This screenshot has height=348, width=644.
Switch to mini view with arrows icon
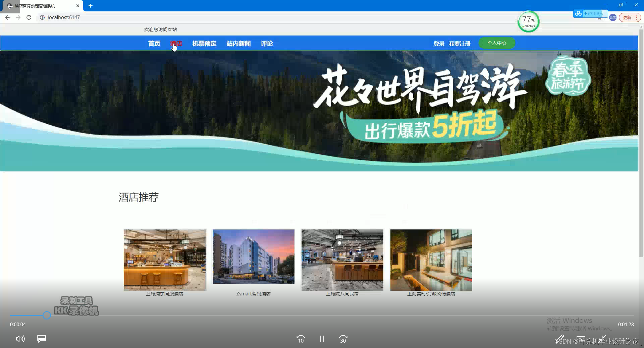[x=602, y=338]
